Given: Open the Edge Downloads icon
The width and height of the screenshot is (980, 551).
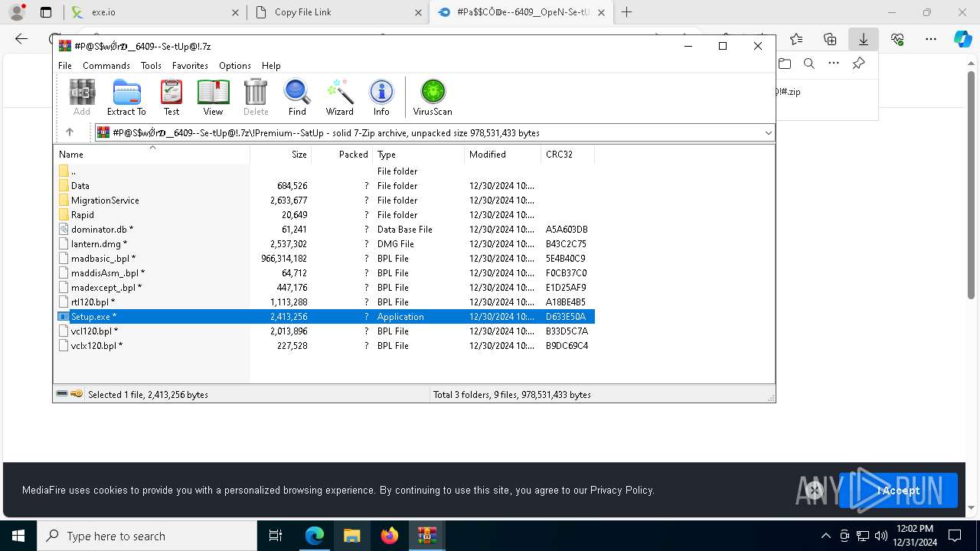Looking at the screenshot, I should point(864,39).
